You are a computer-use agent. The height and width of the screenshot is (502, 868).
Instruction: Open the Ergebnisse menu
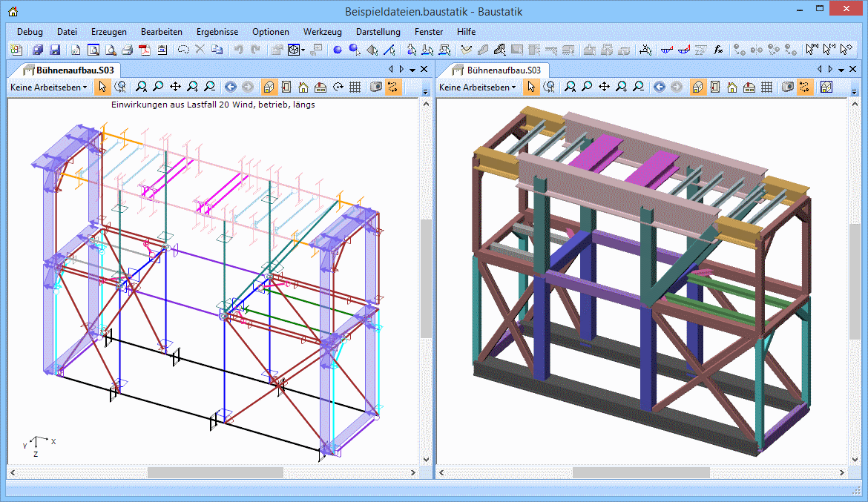217,32
